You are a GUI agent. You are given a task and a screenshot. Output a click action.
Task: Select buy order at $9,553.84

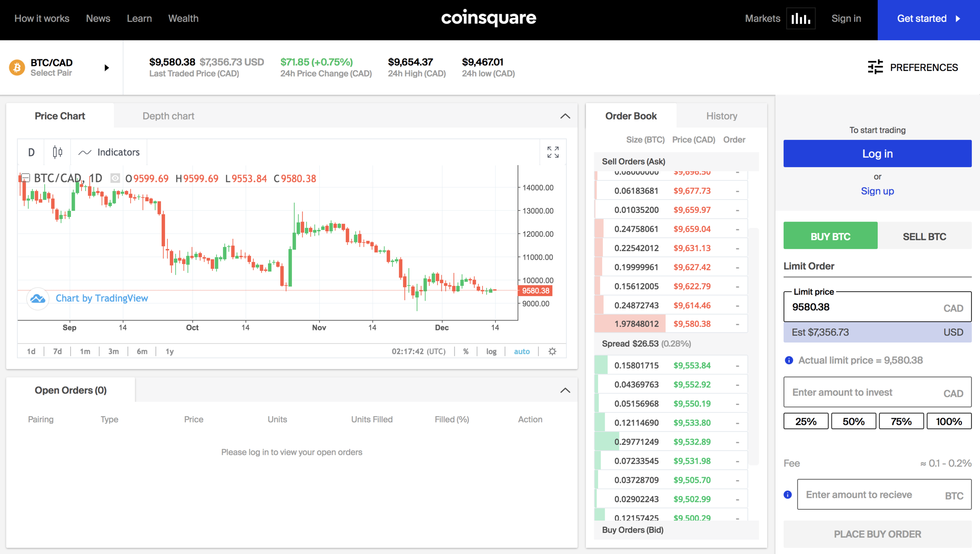click(671, 365)
